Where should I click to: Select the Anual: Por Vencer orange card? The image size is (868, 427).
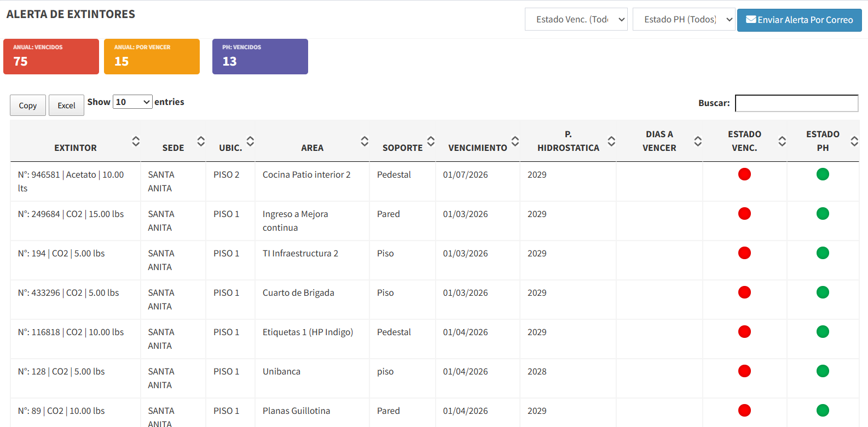[x=152, y=56]
